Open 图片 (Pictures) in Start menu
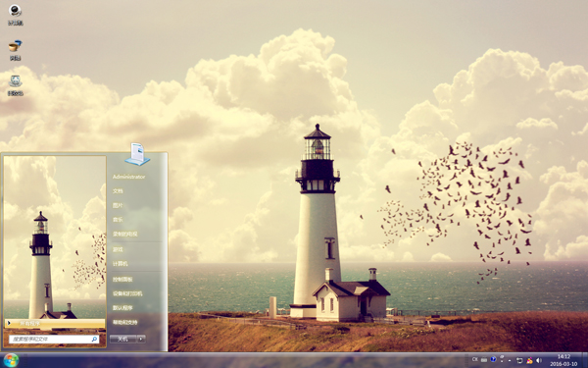 click(118, 205)
